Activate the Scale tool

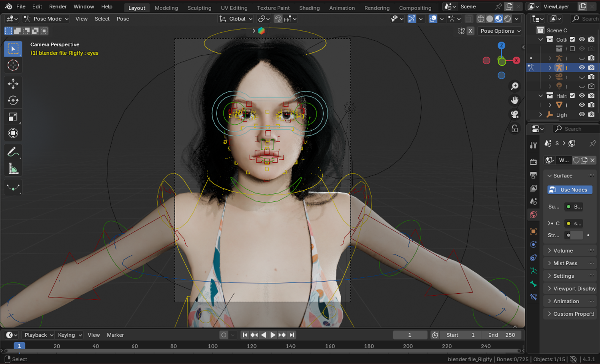point(13,117)
